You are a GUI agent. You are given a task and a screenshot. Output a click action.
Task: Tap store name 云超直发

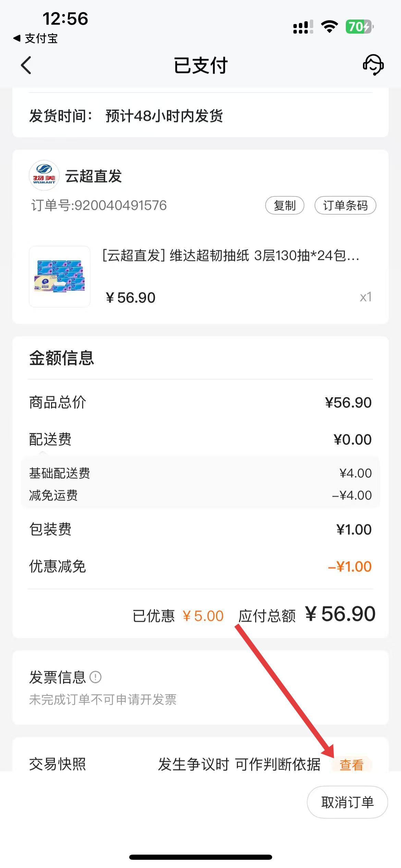point(94,176)
